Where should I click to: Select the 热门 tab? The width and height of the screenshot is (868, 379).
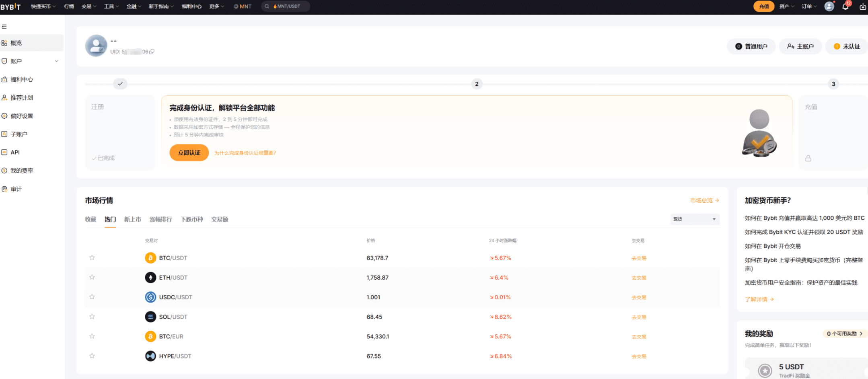click(110, 219)
